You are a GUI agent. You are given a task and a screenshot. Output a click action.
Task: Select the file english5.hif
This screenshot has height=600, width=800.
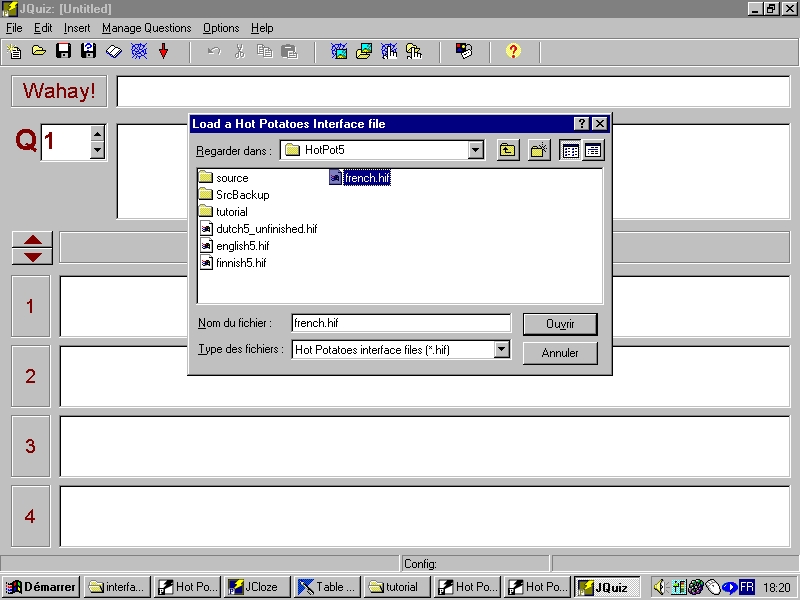(235, 245)
